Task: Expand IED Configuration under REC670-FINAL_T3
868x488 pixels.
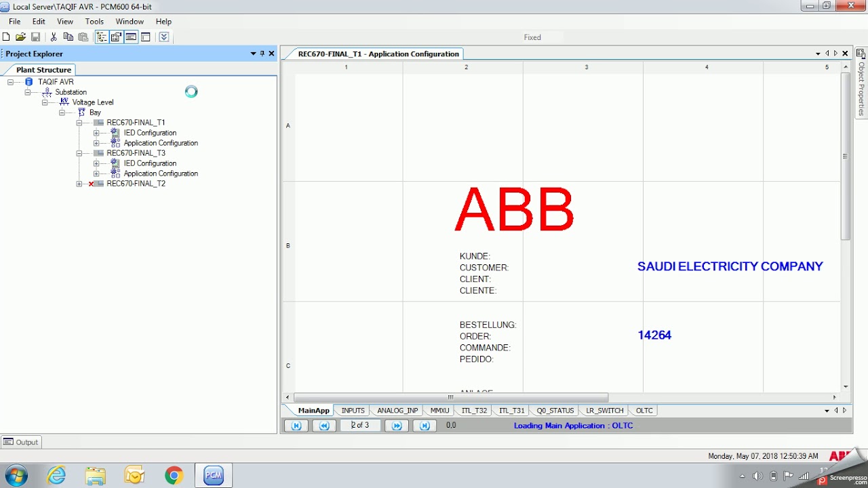Action: pyautogui.click(x=96, y=163)
